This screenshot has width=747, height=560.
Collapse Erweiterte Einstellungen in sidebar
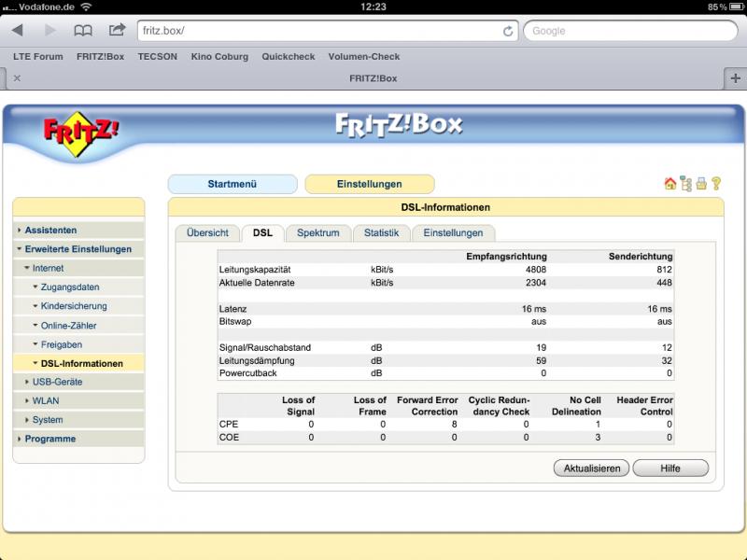click(x=78, y=249)
